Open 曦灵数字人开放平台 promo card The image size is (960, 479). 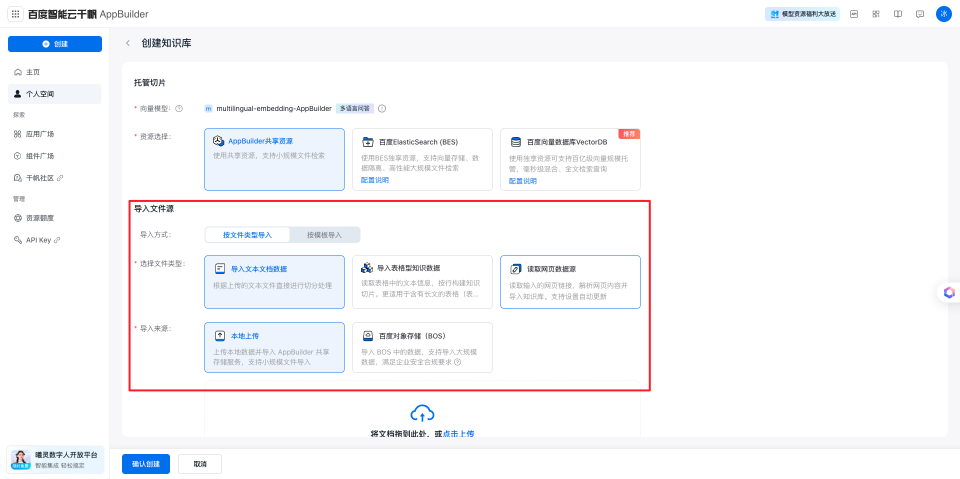point(54,460)
